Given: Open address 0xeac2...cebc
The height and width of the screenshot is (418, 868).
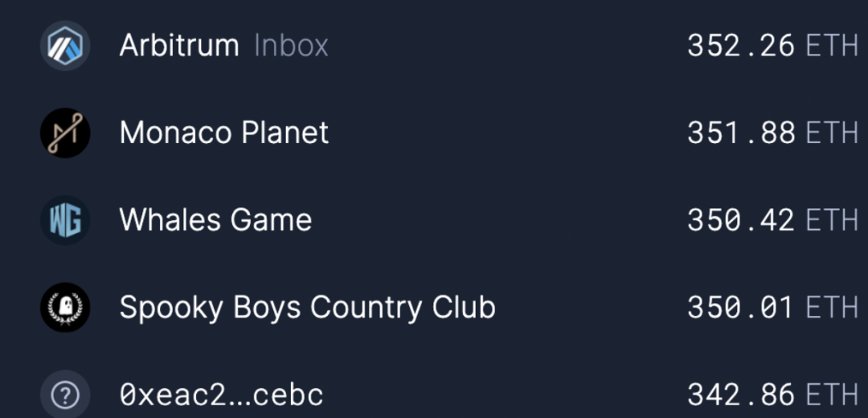Looking at the screenshot, I should pyautogui.click(x=222, y=395).
